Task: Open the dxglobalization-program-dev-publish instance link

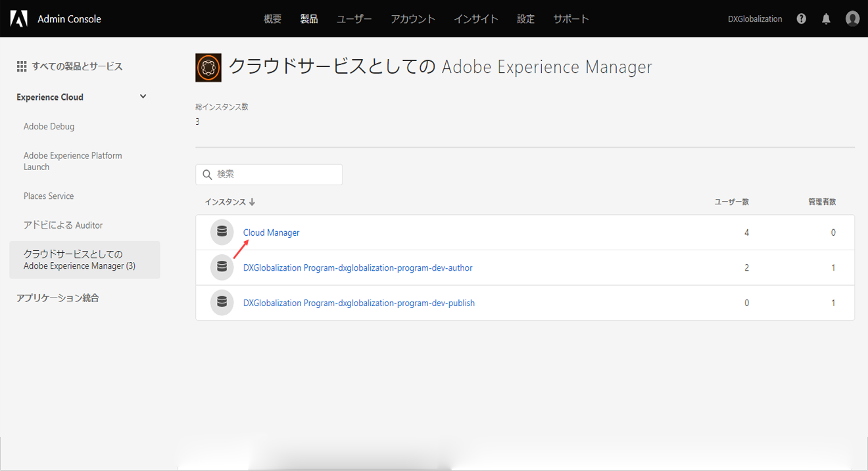Action: click(x=359, y=303)
